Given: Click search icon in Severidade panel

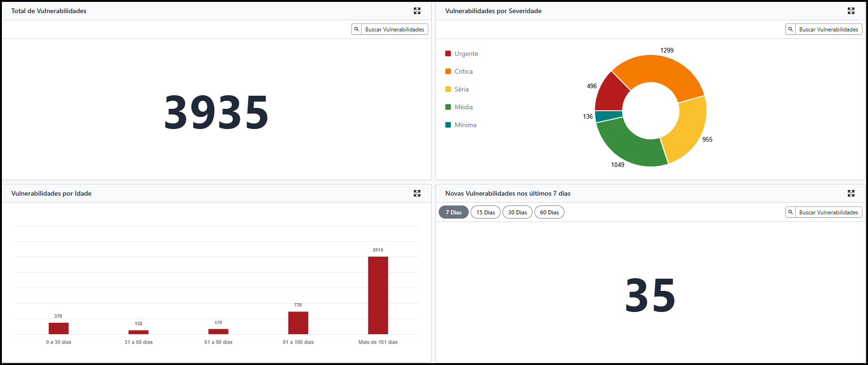Looking at the screenshot, I should (x=791, y=29).
